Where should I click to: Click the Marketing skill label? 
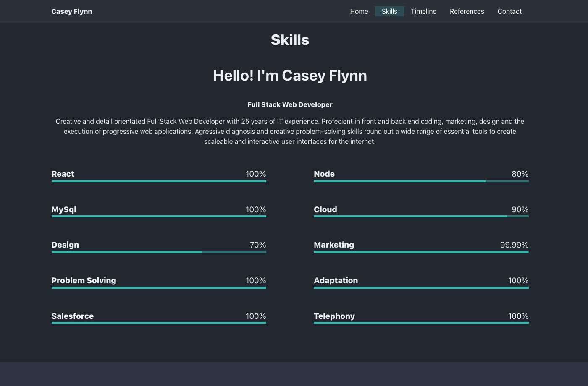[x=334, y=245]
